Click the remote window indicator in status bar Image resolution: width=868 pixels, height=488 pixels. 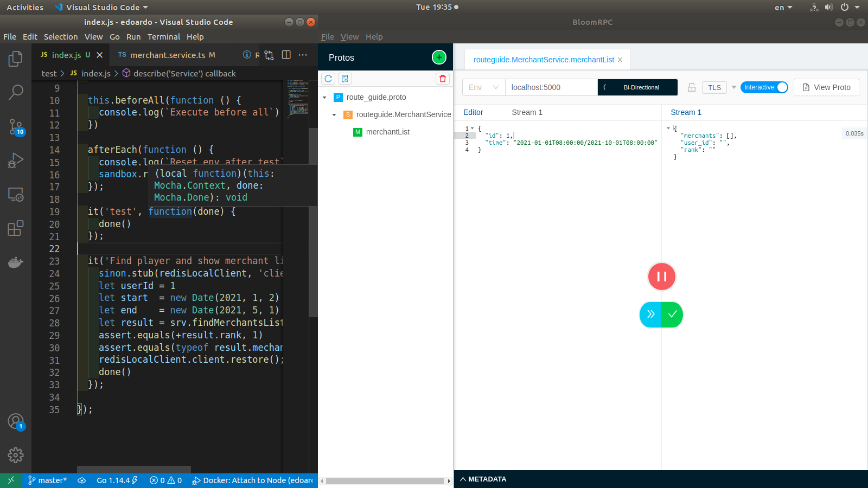11,480
